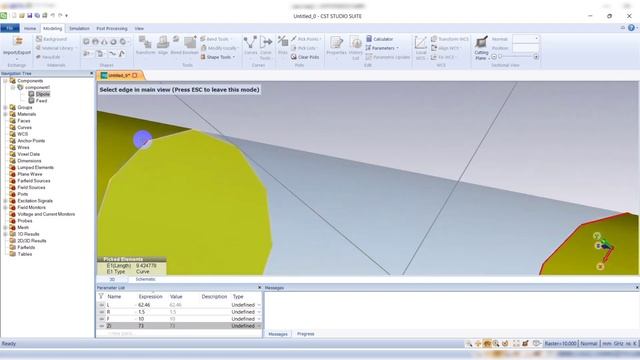Switch to the Home ribbon tab
The height and width of the screenshot is (360, 640).
(x=30, y=29)
